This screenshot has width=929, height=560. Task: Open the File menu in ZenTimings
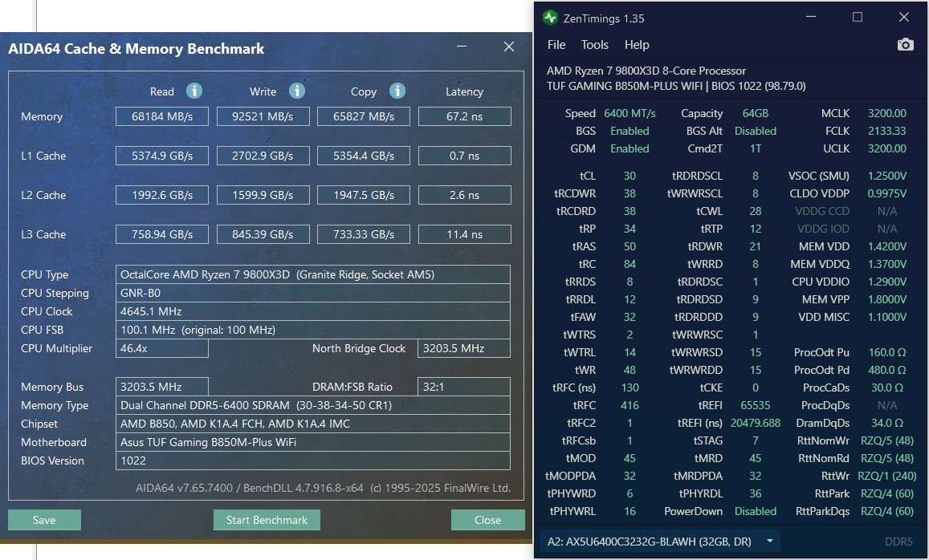click(556, 45)
